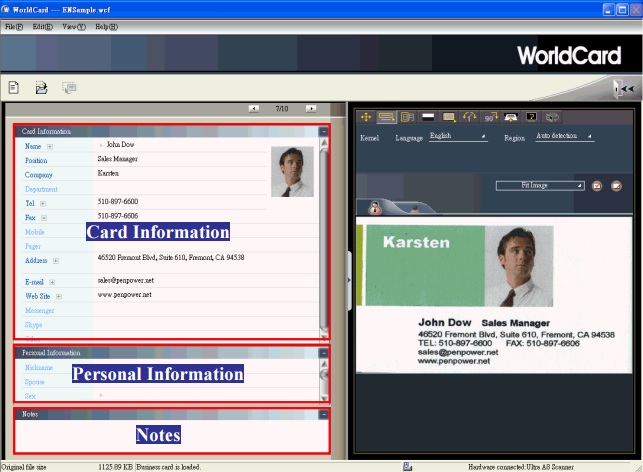Switch to back side card tab

click(415, 208)
